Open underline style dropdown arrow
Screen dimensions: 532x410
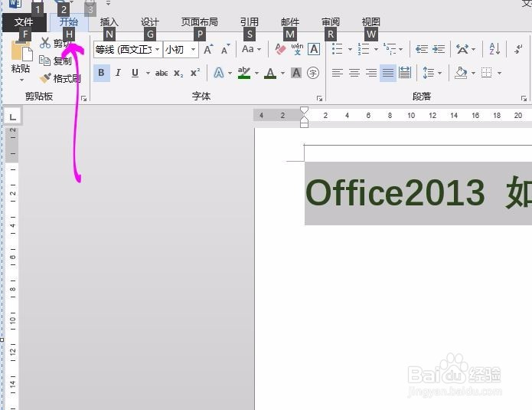[x=148, y=73]
